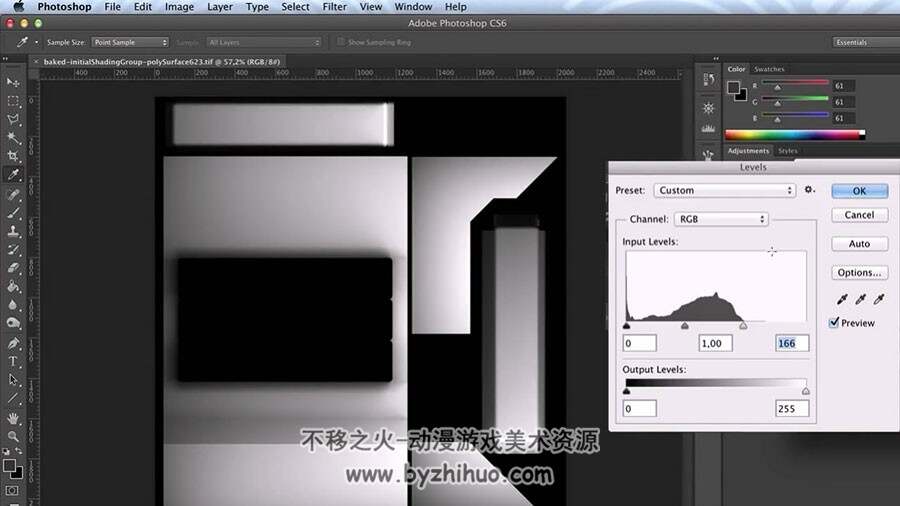Select the Blur tool
Viewport: 900px width, 506px height.
(13, 305)
